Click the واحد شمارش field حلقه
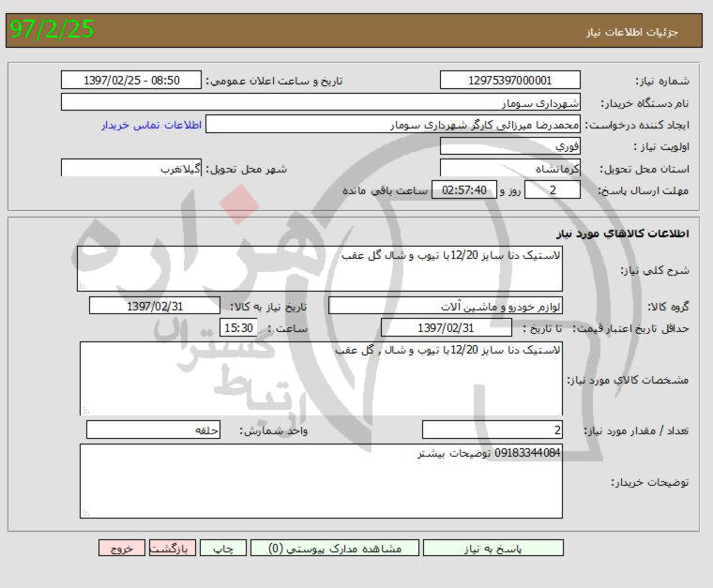The width and height of the screenshot is (713, 588). (154, 430)
